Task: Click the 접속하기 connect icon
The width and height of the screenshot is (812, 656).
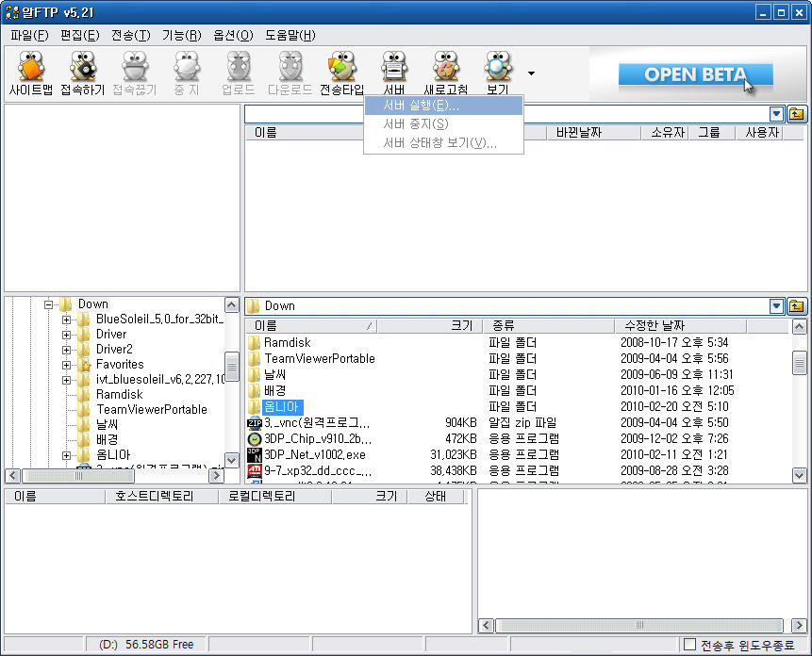Action: (83, 73)
